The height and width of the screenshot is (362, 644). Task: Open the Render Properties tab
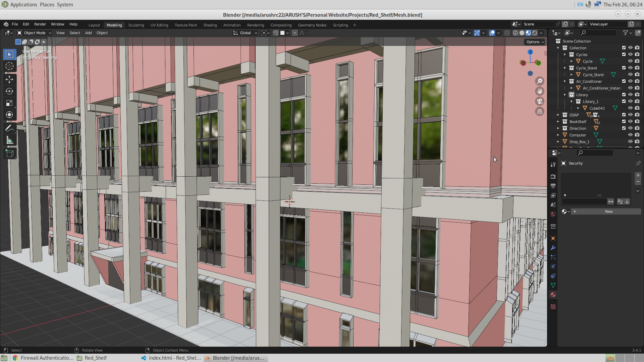coord(553,177)
